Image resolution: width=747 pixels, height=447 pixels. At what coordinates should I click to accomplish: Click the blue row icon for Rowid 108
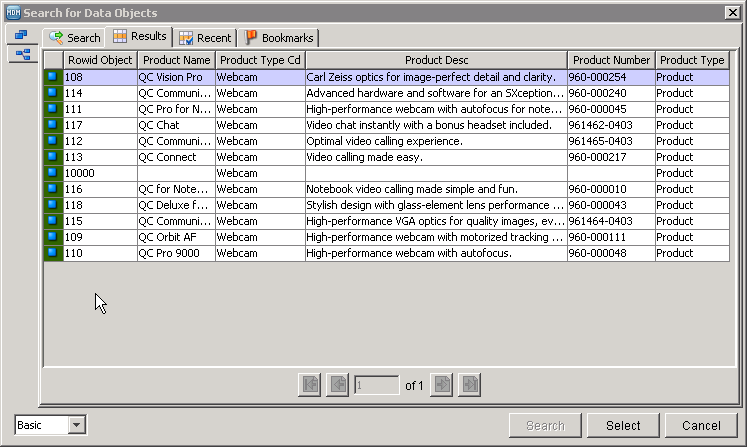[x=53, y=77]
